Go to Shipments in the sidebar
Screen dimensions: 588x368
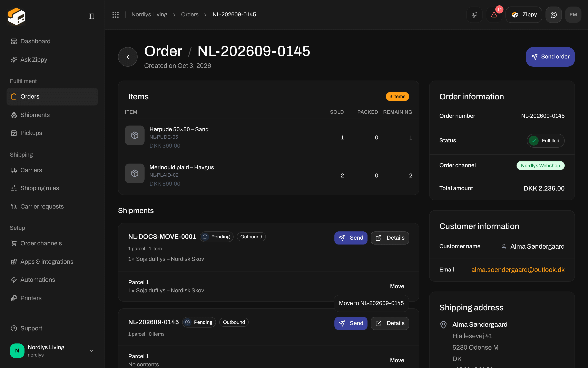click(52, 115)
